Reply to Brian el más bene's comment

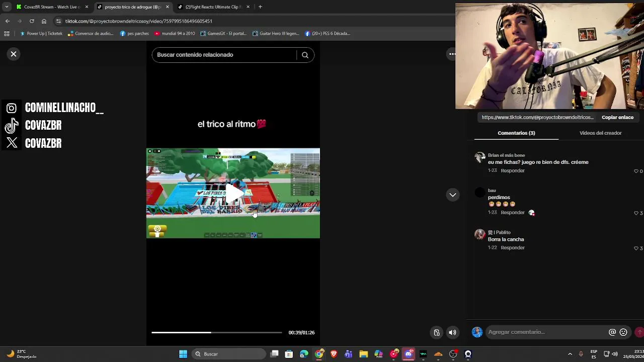click(x=513, y=170)
